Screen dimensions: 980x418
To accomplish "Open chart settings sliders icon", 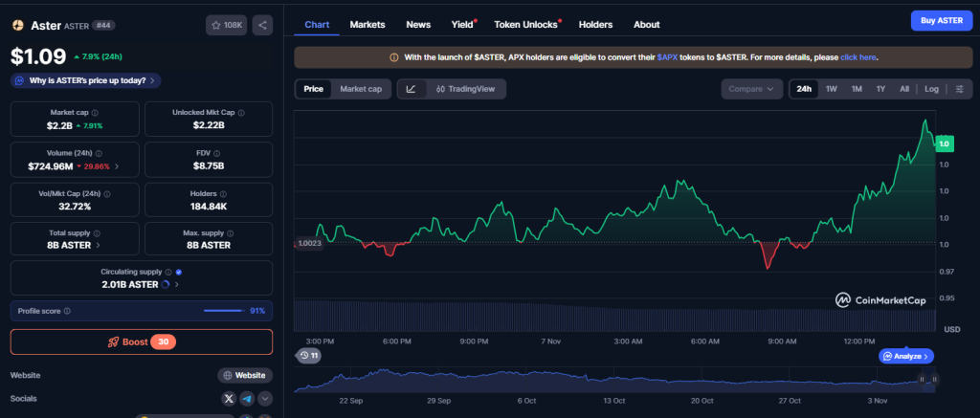I will pyautogui.click(x=959, y=89).
